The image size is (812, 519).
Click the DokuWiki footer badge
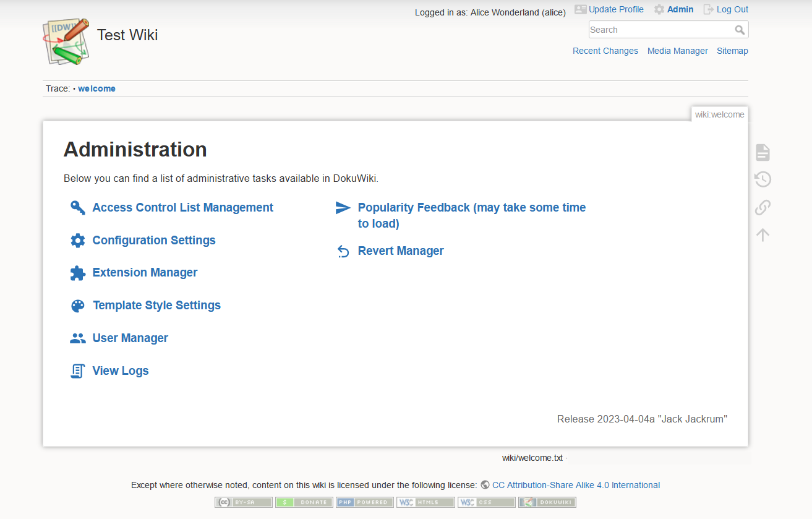pyautogui.click(x=547, y=502)
